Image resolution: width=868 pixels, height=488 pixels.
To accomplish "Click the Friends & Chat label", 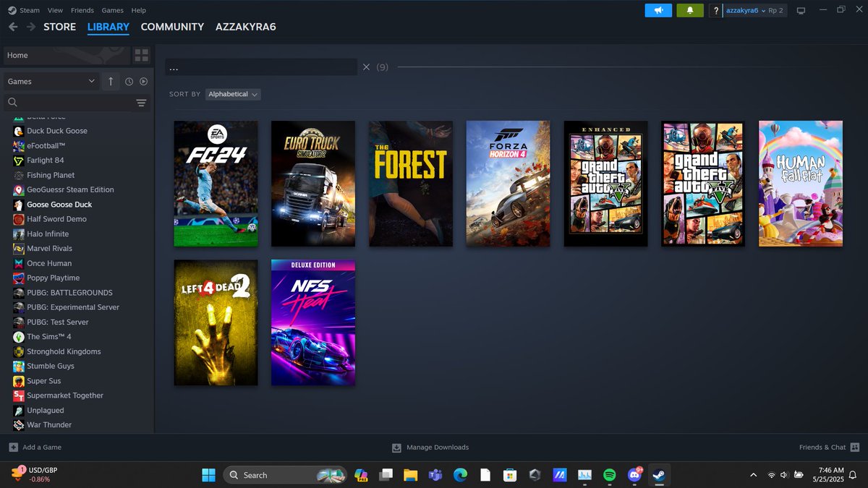I will 822,448.
